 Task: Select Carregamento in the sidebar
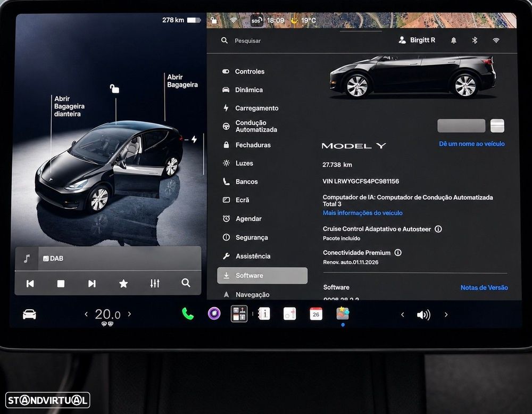point(251,108)
